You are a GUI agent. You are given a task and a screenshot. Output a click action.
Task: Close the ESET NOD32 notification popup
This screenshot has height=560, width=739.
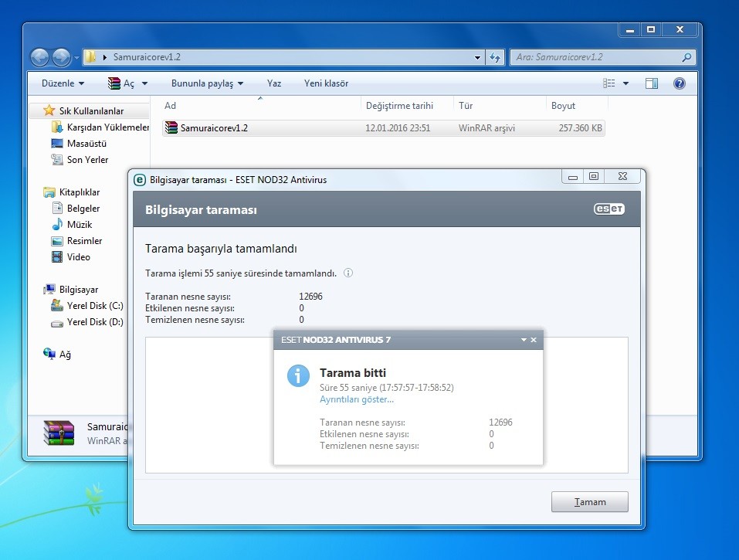pyautogui.click(x=534, y=340)
